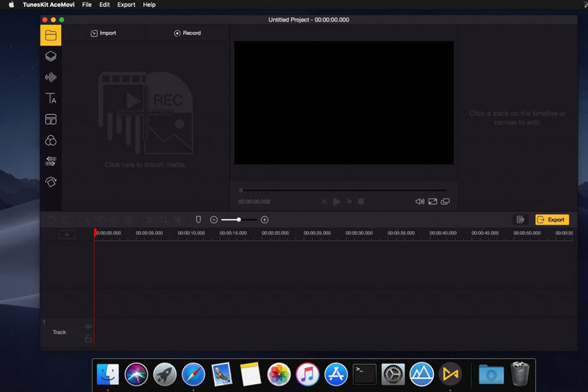Image resolution: width=588 pixels, height=392 pixels.
Task: Zoom out the timeline with the minus icon
Action: pyautogui.click(x=214, y=220)
